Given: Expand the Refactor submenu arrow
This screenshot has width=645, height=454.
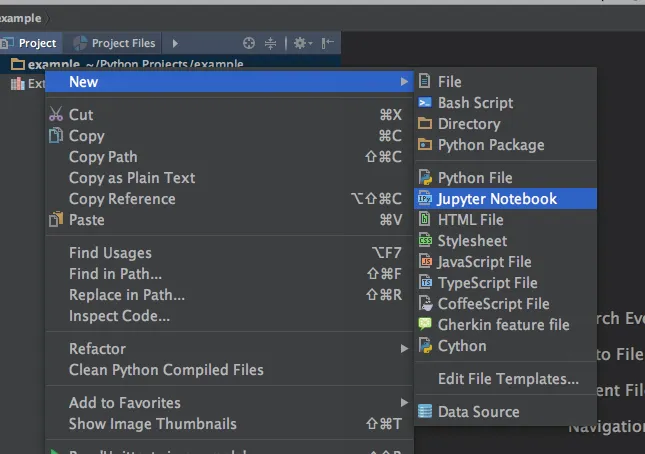Looking at the screenshot, I should [x=404, y=349].
